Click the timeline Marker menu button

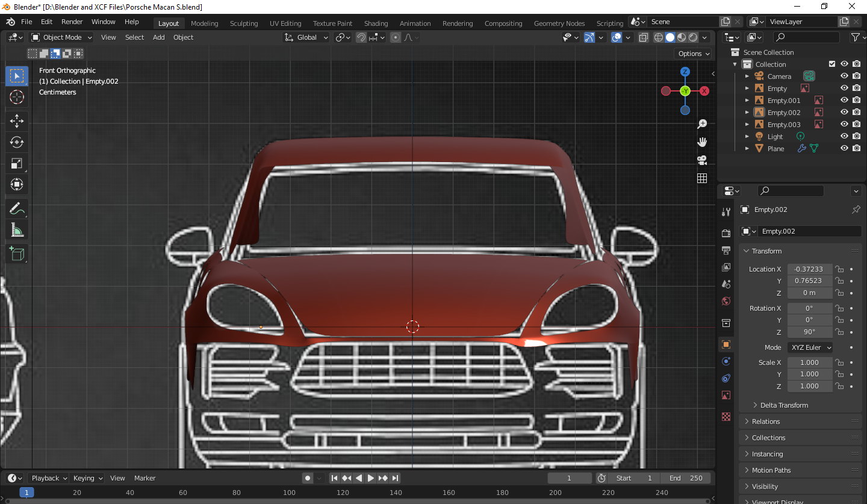point(144,478)
